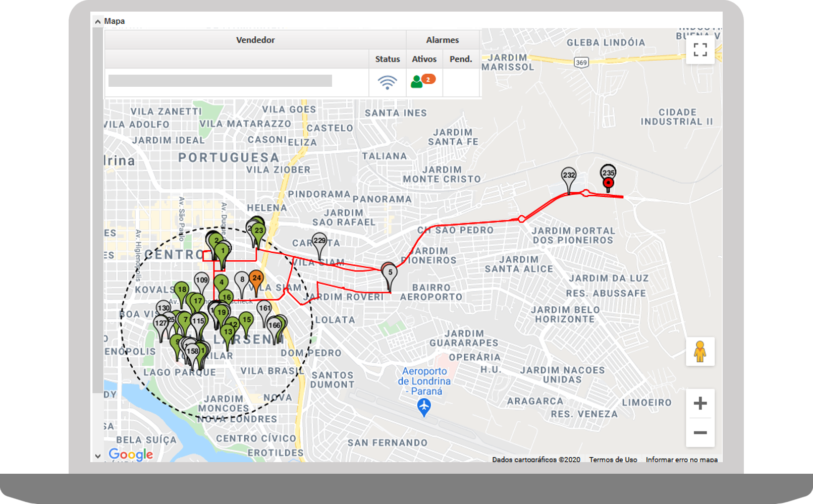Viewport: 813px width, 504px height.
Task: Click the Google logo
Action: [131, 454]
